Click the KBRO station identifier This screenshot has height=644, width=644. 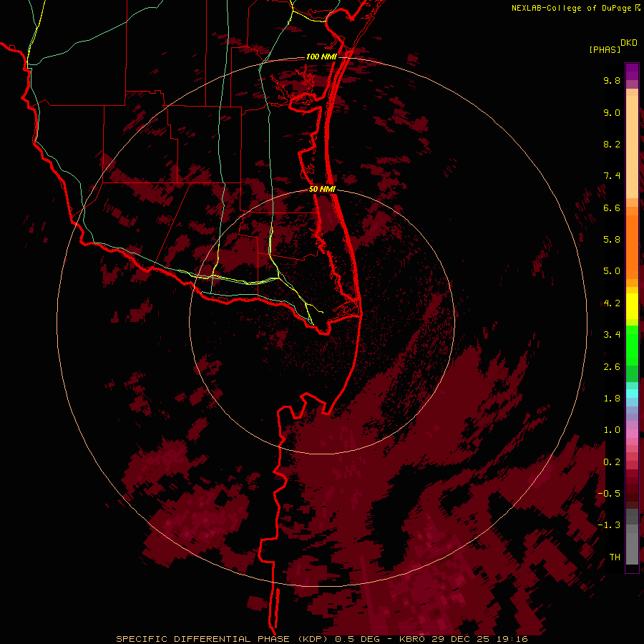coord(414,639)
